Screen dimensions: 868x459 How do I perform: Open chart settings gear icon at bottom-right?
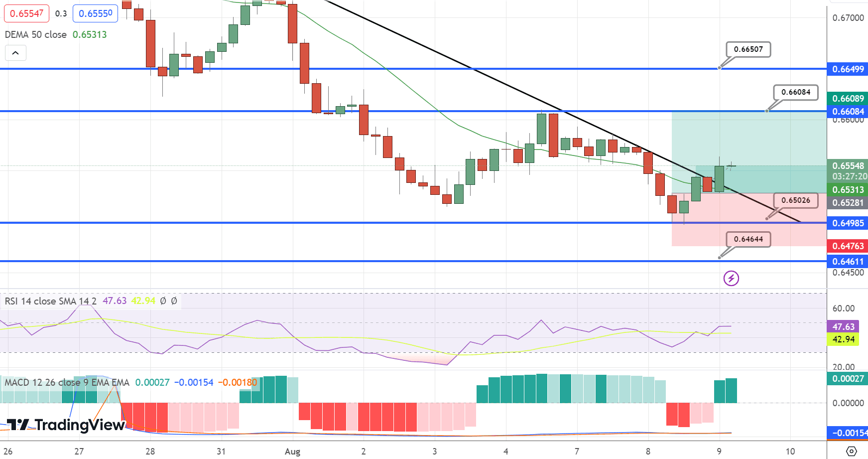coord(852,451)
